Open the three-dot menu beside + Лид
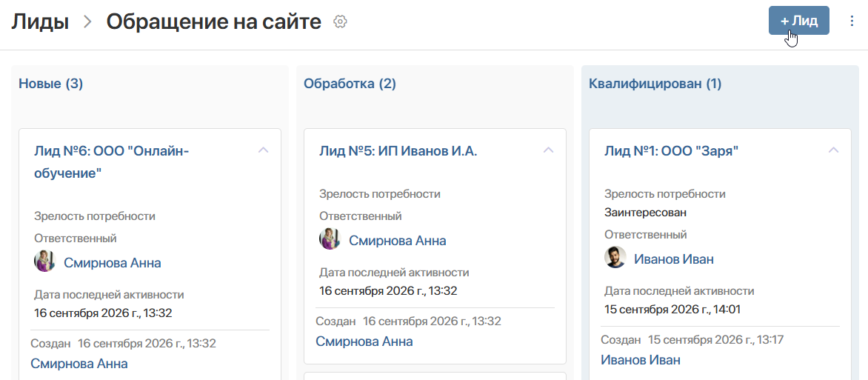Screen dimensions: 868x380 click(852, 21)
